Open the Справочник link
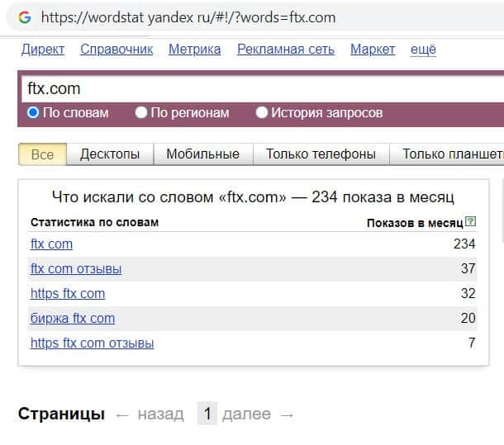 (116, 50)
